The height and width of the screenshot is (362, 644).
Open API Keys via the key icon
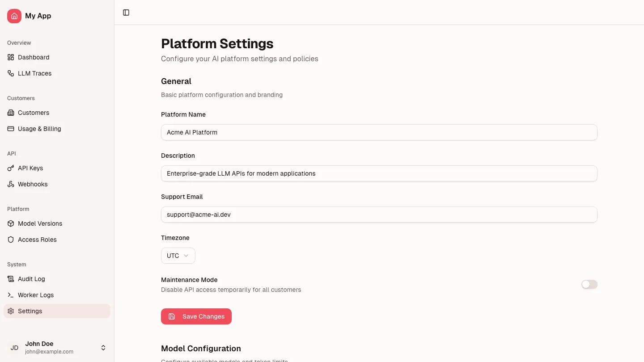pyautogui.click(x=10, y=168)
